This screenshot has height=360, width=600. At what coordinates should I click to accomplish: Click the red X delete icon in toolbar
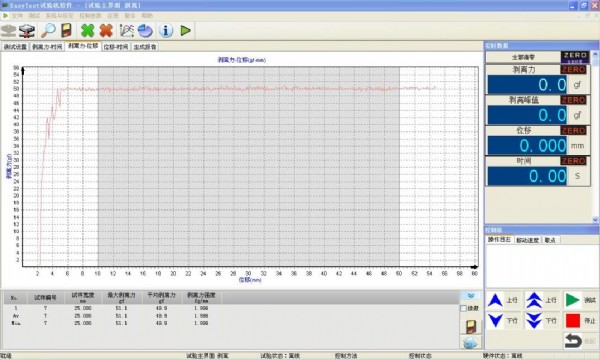click(106, 31)
